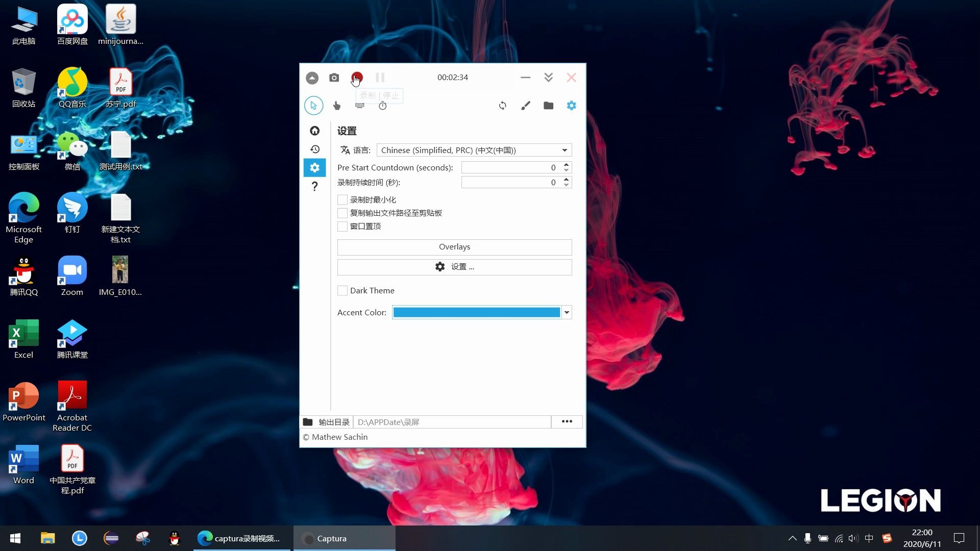The height and width of the screenshot is (551, 980).
Task: Open the 语言 language dropdown
Action: 474,150
